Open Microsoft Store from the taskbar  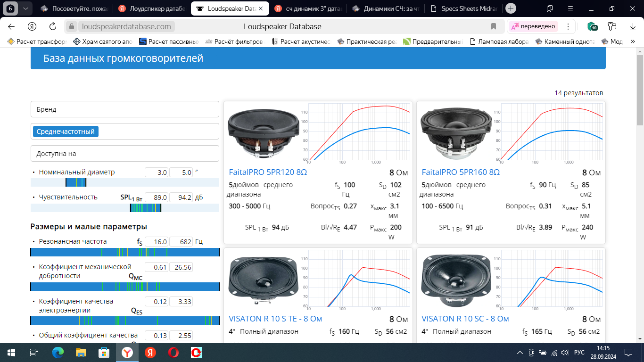click(104, 352)
